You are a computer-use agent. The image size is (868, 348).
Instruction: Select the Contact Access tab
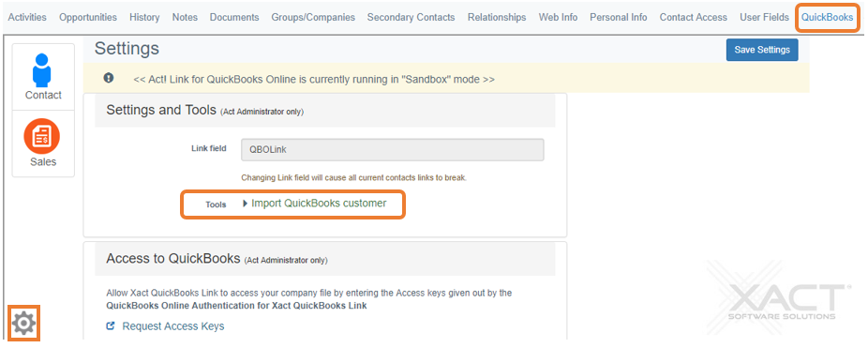point(694,17)
